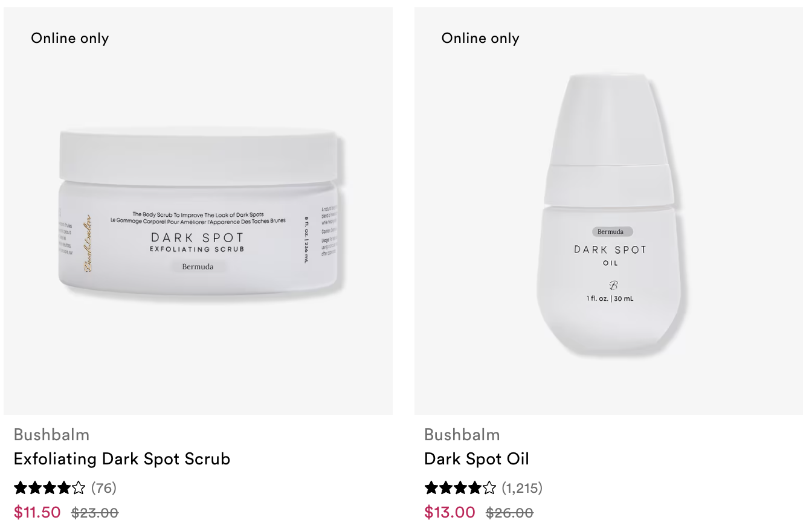This screenshot has height=523, width=812.
Task: Open the Exfoliating Dark Spot Scrub product image
Action: (198, 211)
